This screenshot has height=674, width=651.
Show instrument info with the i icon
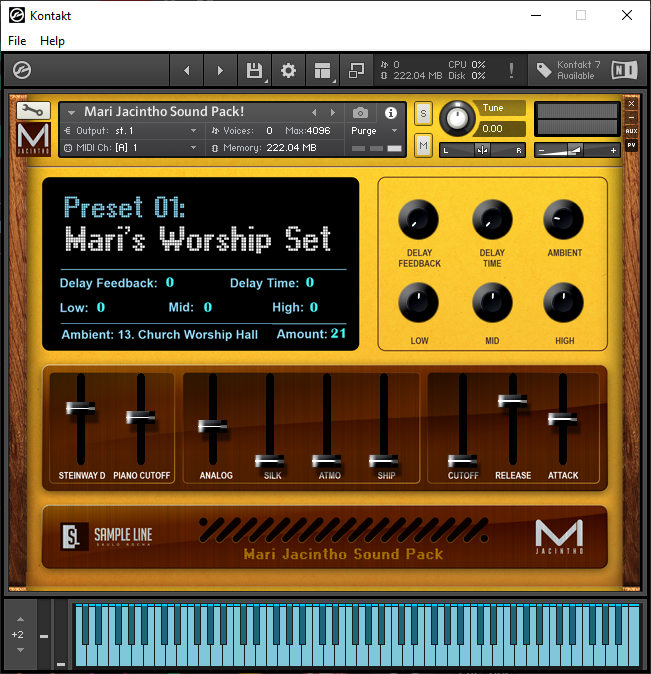[391, 113]
